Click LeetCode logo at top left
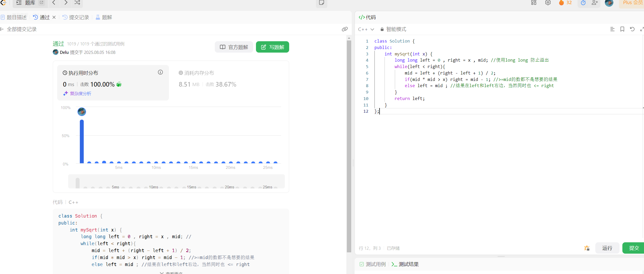The height and width of the screenshot is (274, 644). (x=3, y=3)
